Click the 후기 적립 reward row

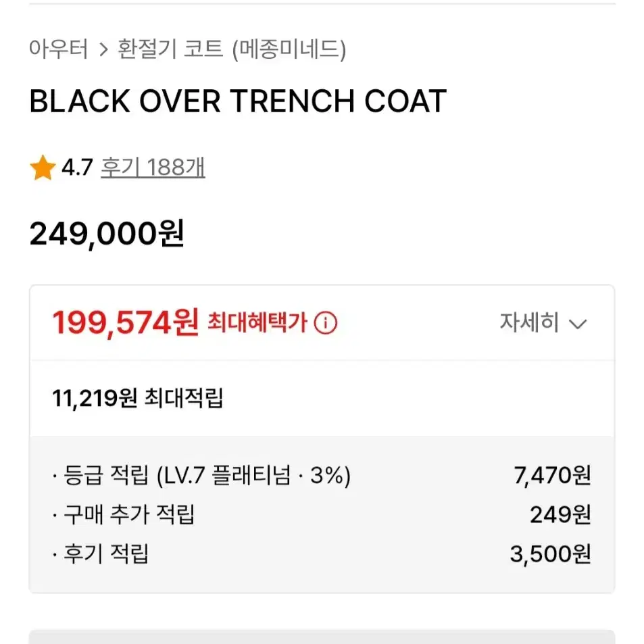tap(322, 553)
